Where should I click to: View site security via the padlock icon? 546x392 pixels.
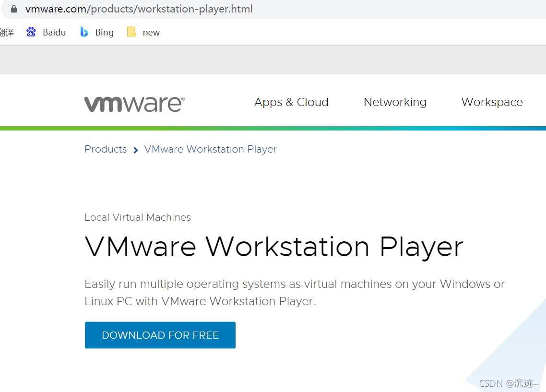click(x=13, y=8)
